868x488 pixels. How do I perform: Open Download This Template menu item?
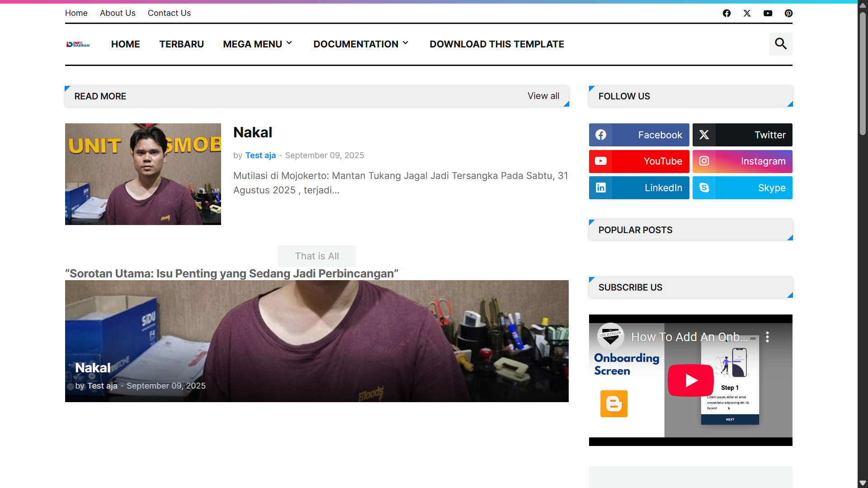(x=496, y=44)
